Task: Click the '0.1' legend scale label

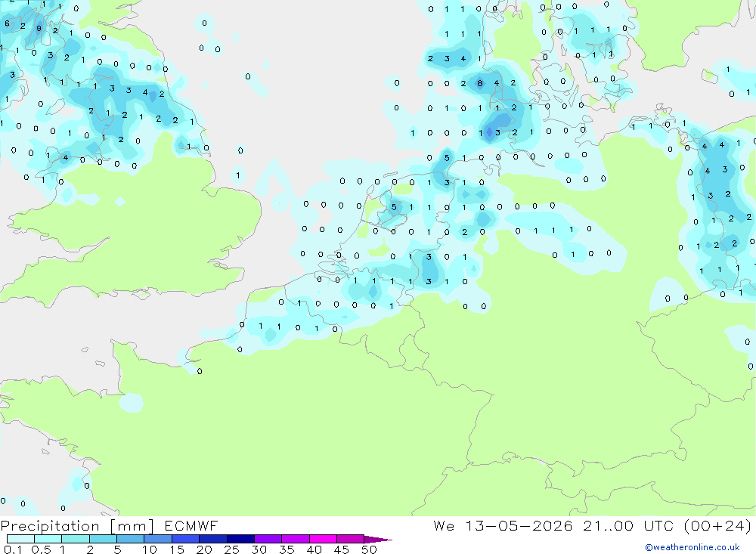Action: coord(13,549)
